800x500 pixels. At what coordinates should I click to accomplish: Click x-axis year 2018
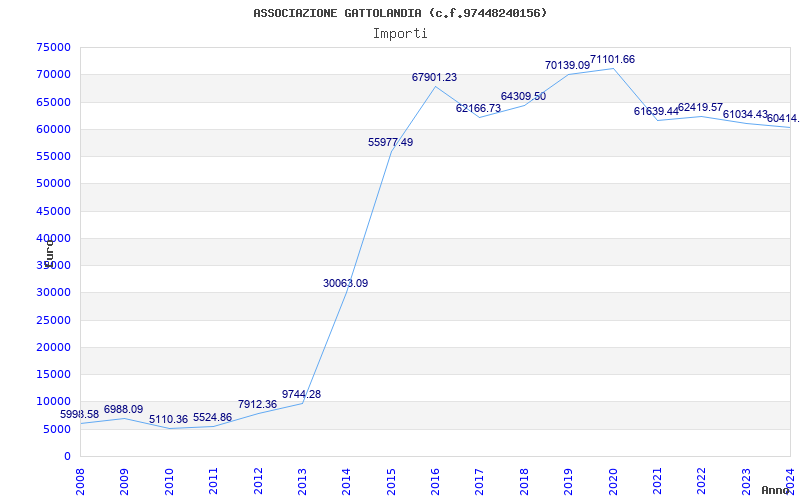click(524, 482)
